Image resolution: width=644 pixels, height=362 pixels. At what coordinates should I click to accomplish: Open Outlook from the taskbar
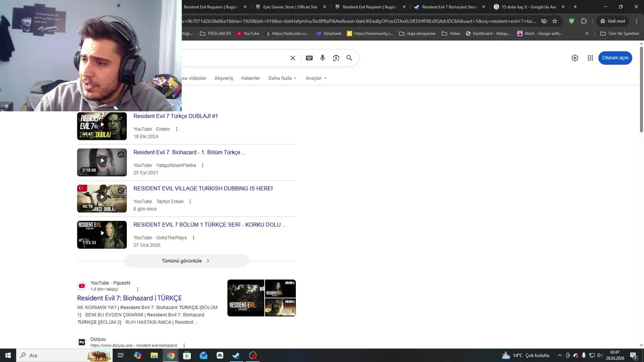point(203,355)
